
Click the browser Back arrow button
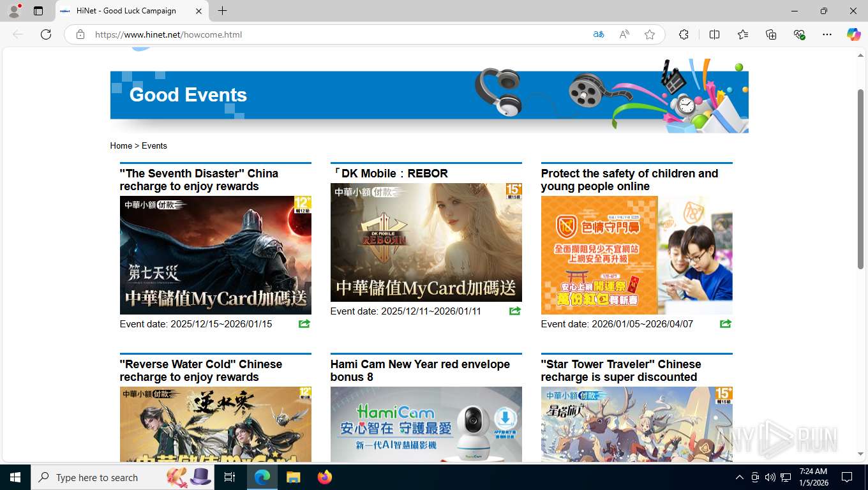tap(18, 34)
